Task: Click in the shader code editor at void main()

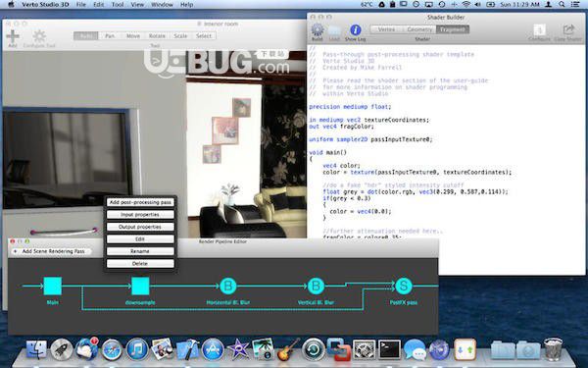Action: coord(327,152)
